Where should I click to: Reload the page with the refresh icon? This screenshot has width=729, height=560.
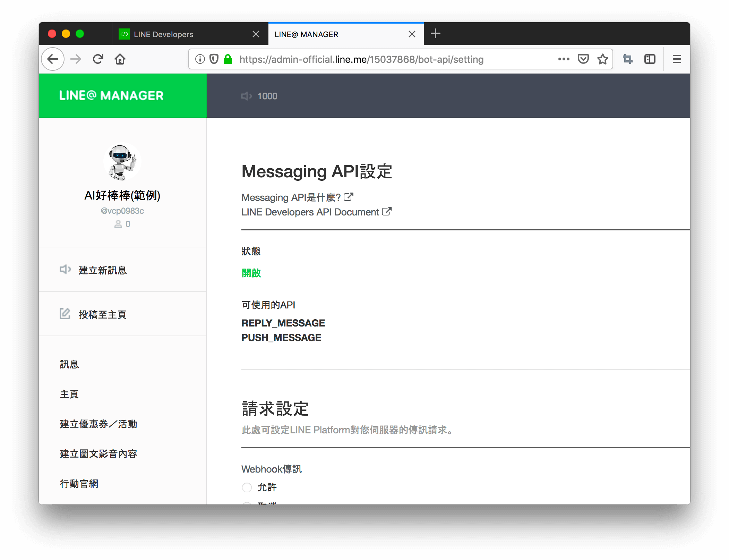[98, 59]
